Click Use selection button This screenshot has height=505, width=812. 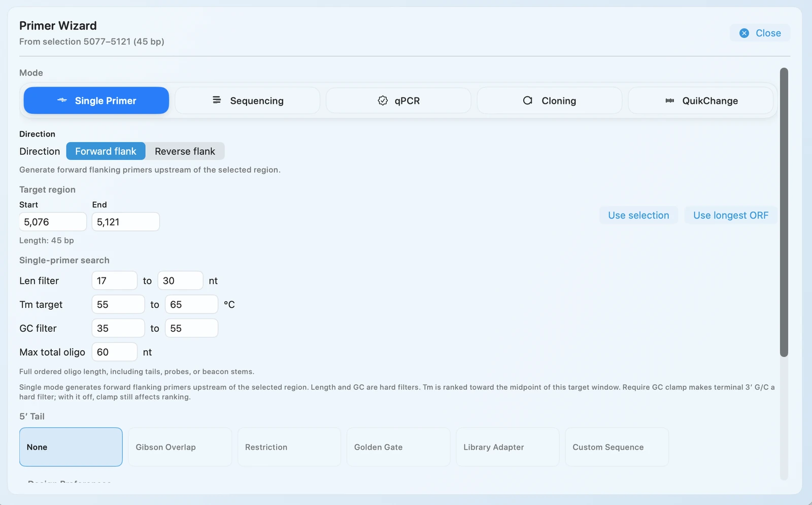638,215
